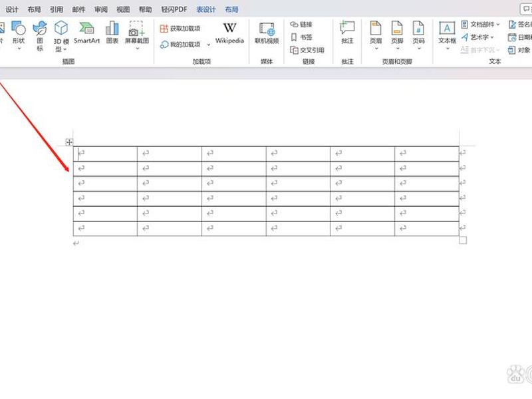Screen dimensions: 532x399
Task: Open the 引用 references tab
Action: (57, 9)
